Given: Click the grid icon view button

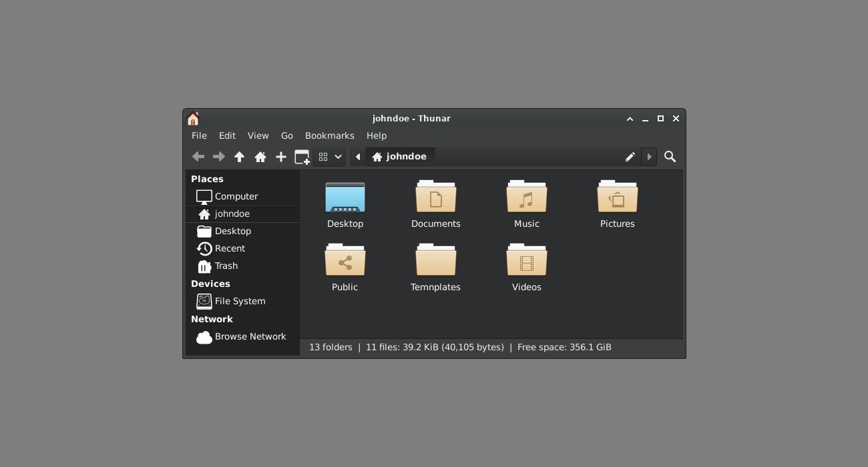Looking at the screenshot, I should [x=323, y=157].
